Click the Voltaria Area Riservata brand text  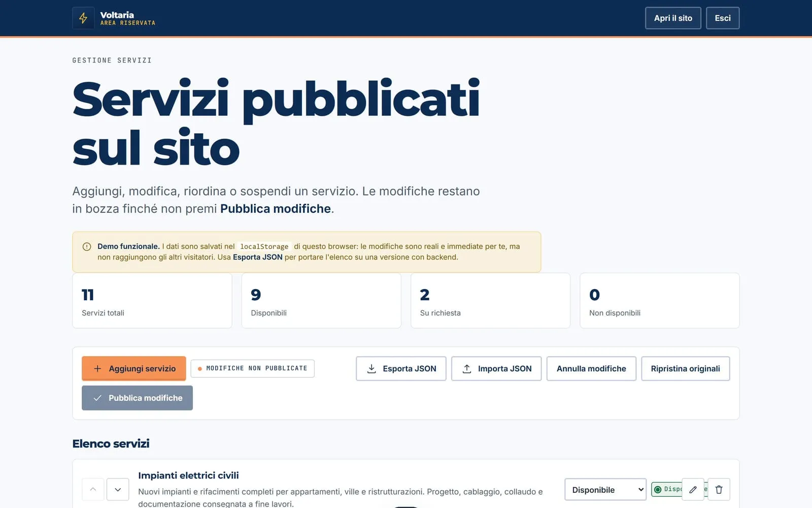coord(127,18)
